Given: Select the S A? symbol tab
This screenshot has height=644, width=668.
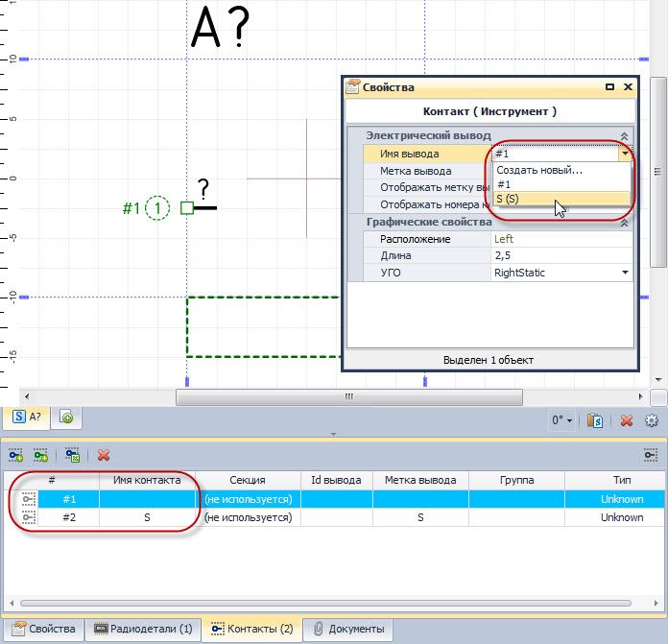Looking at the screenshot, I should [x=27, y=417].
